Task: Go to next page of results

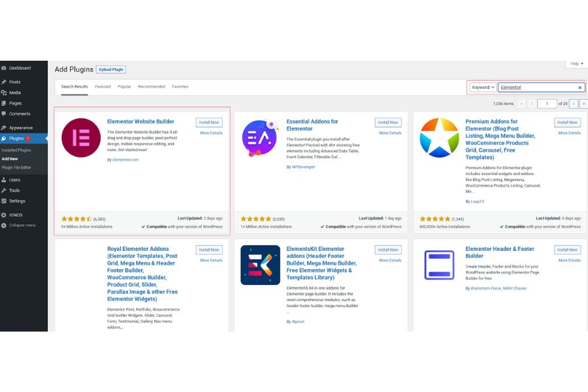Action: click(573, 104)
